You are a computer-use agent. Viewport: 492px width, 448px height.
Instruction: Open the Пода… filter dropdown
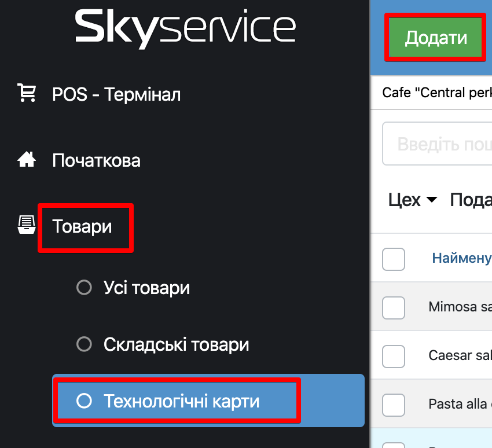coord(470,200)
